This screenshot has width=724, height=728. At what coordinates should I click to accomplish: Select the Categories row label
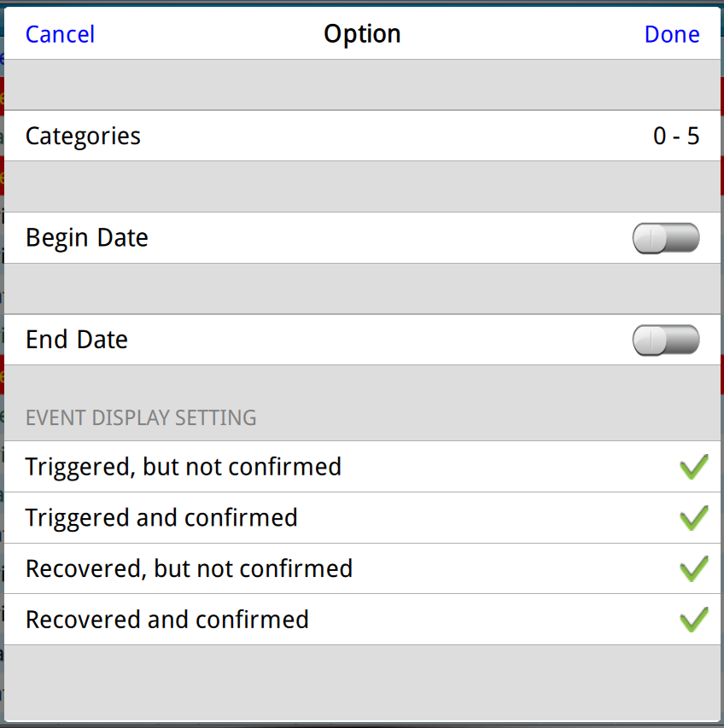pos(83,137)
